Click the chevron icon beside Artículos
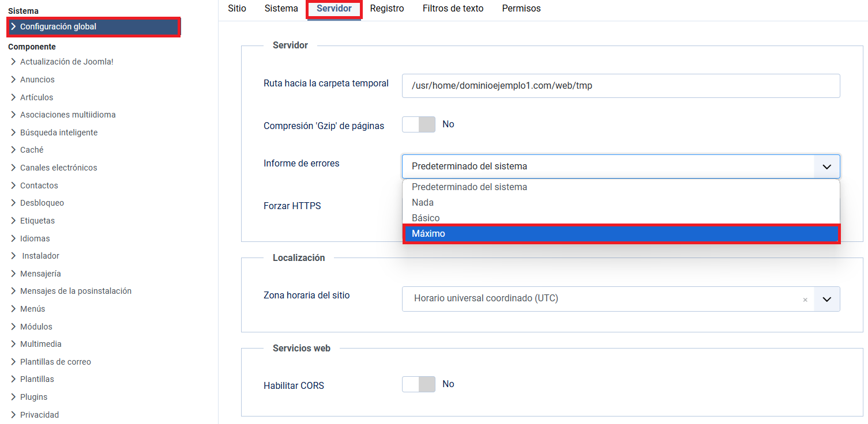Viewport: 868px width, 424px height. tap(13, 97)
